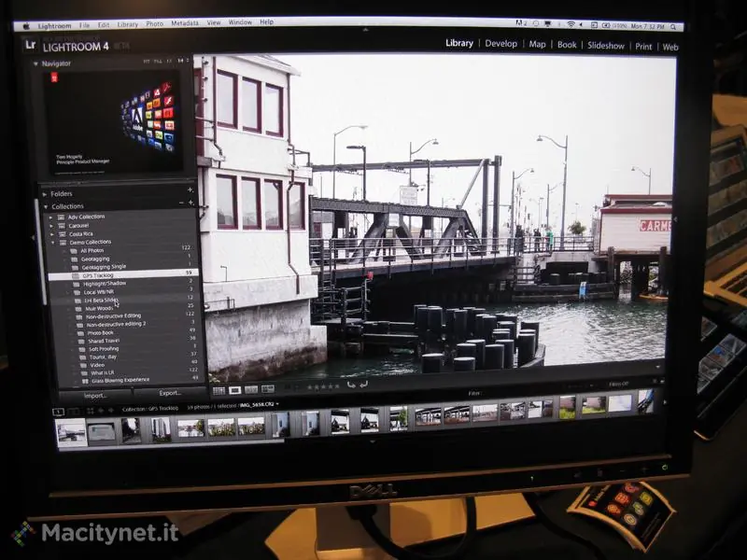Switch to Grid view in the toolbar
Viewport: 747px width, 560px height.
coord(218,390)
